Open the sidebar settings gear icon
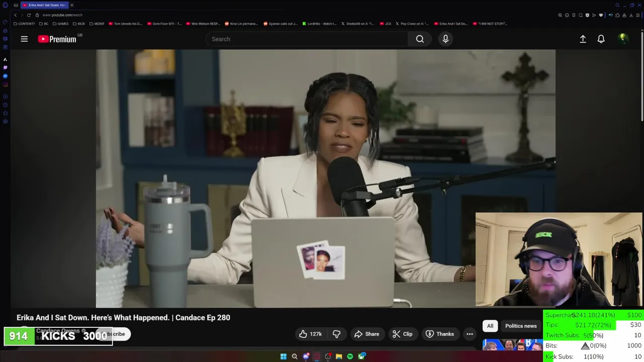644x362 pixels. pos(5,121)
